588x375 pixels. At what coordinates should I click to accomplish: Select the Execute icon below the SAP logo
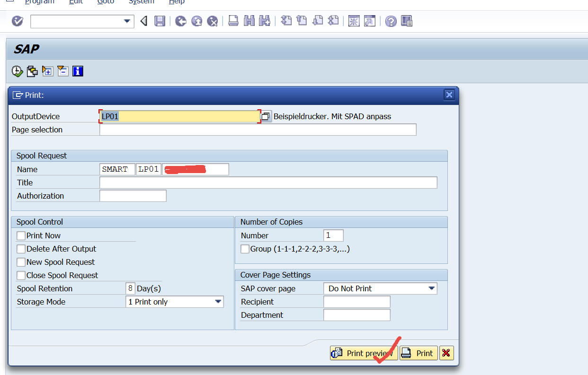click(17, 71)
